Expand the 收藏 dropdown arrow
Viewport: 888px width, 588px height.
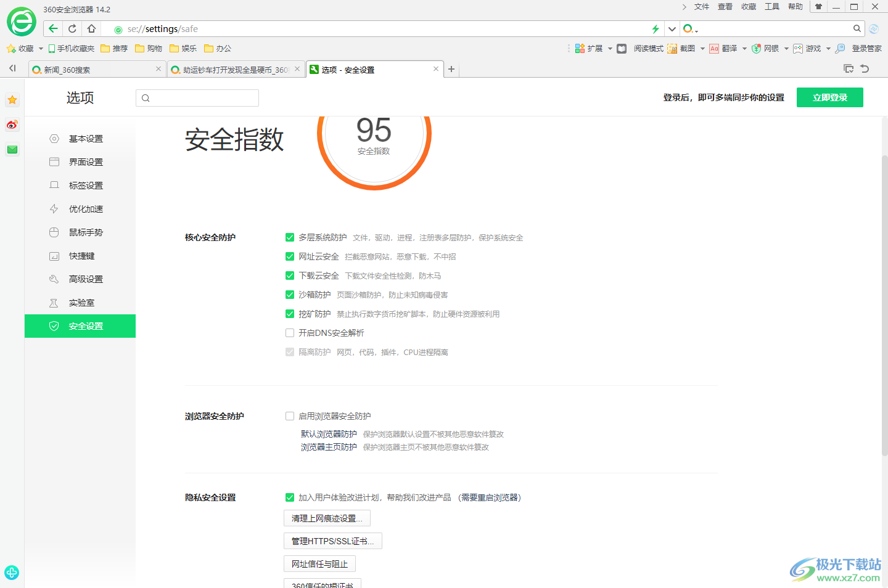pyautogui.click(x=41, y=49)
